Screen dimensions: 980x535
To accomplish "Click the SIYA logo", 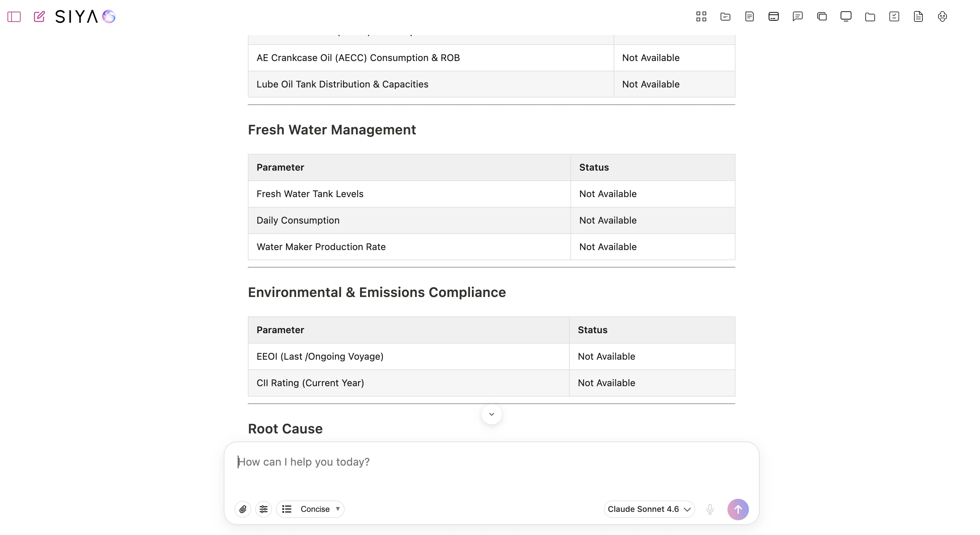I will click(85, 17).
